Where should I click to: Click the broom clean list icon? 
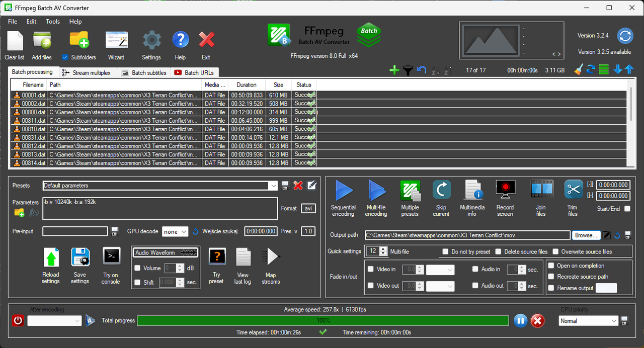coord(579,69)
